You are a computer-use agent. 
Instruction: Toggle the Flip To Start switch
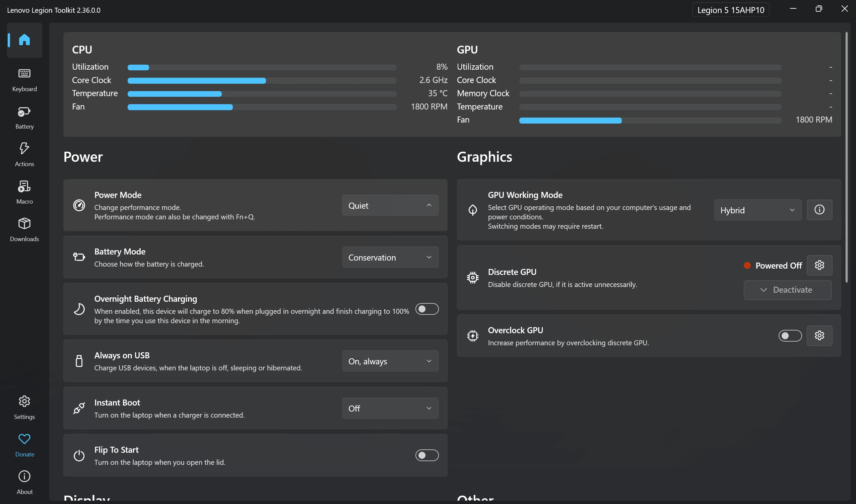(427, 455)
